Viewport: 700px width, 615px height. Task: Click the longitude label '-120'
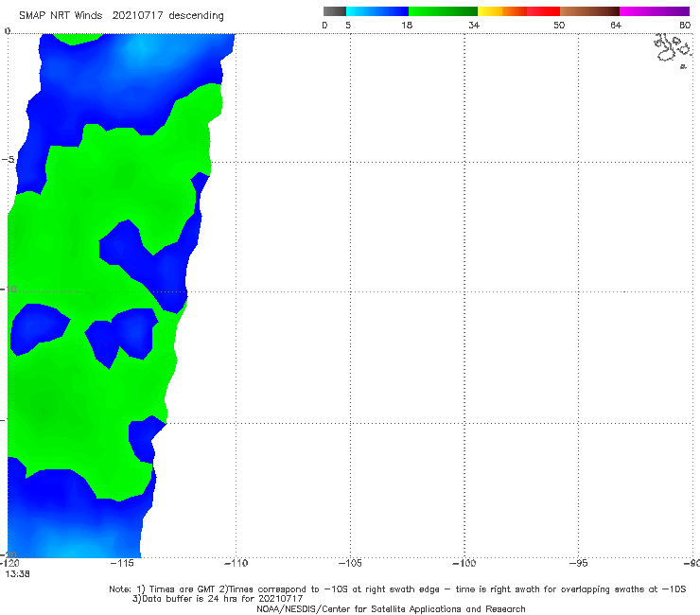tap(9, 563)
